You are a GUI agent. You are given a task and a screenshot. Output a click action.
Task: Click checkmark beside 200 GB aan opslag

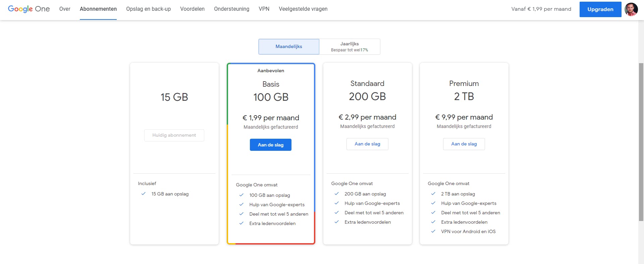pos(337,194)
